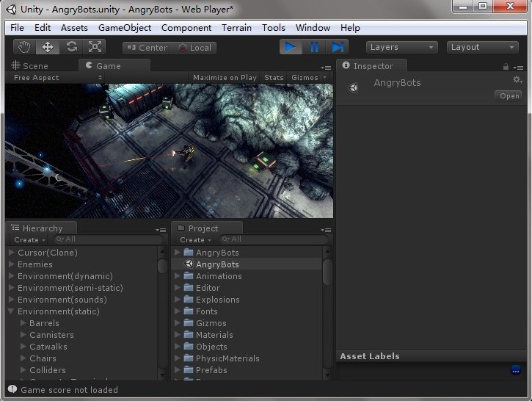
Task: Toggle Maximize on Play
Action: tap(225, 78)
